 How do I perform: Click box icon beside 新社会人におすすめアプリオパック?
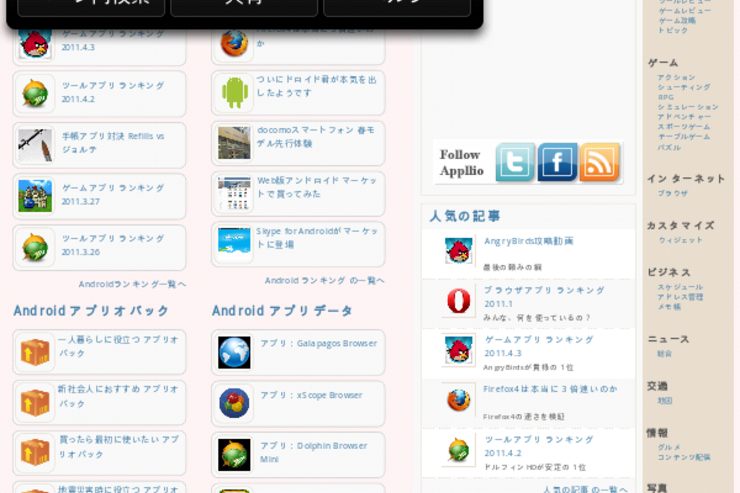tap(35, 402)
